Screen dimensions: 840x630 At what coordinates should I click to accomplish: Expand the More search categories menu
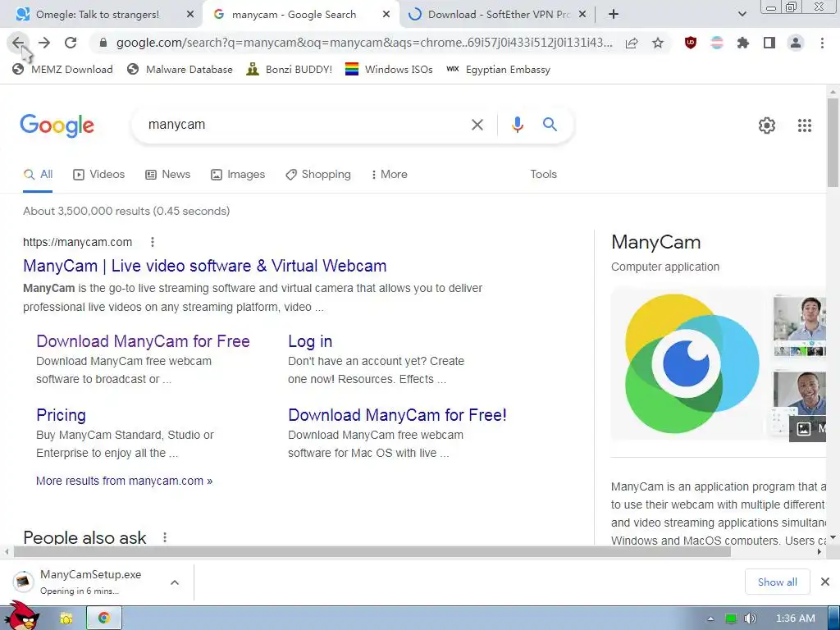click(x=390, y=175)
